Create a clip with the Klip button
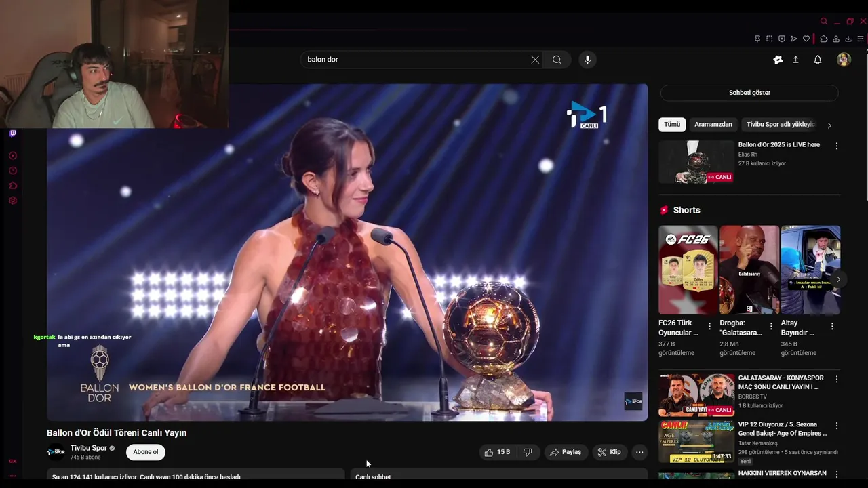The image size is (868, 488). pyautogui.click(x=609, y=452)
